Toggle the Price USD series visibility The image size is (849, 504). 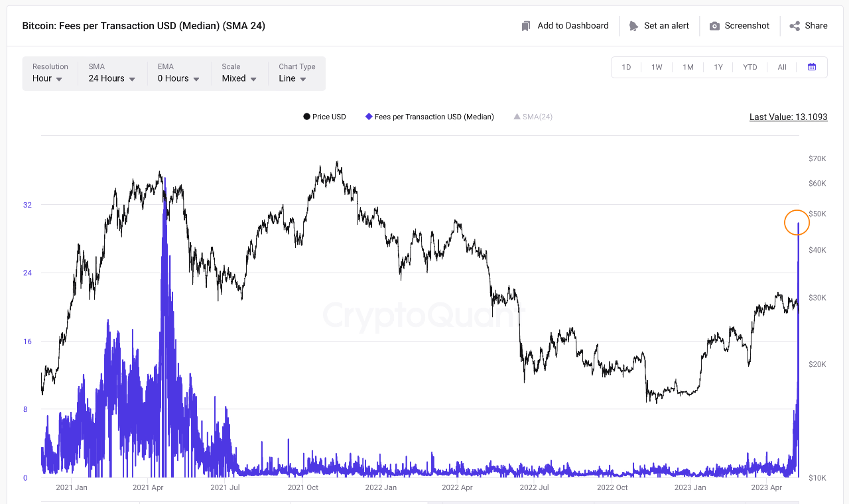(324, 116)
